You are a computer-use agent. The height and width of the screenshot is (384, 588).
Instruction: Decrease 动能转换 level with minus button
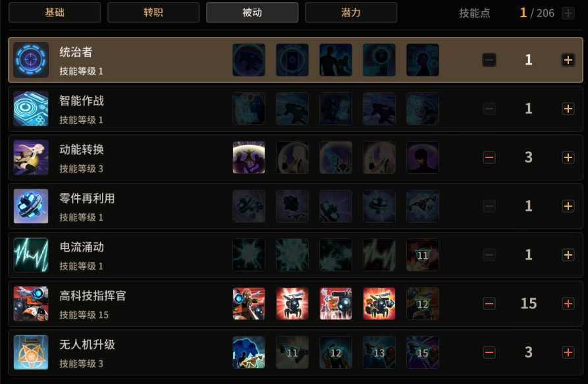(489, 157)
